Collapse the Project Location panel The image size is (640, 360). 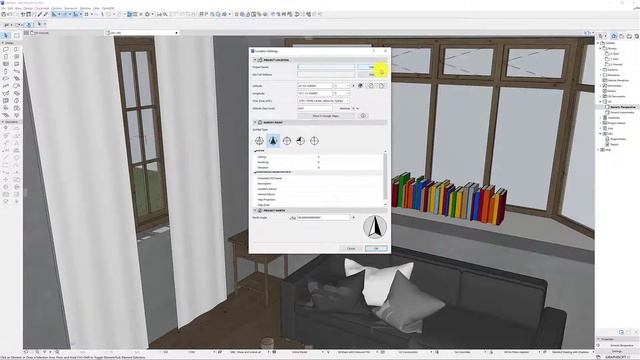point(255,60)
